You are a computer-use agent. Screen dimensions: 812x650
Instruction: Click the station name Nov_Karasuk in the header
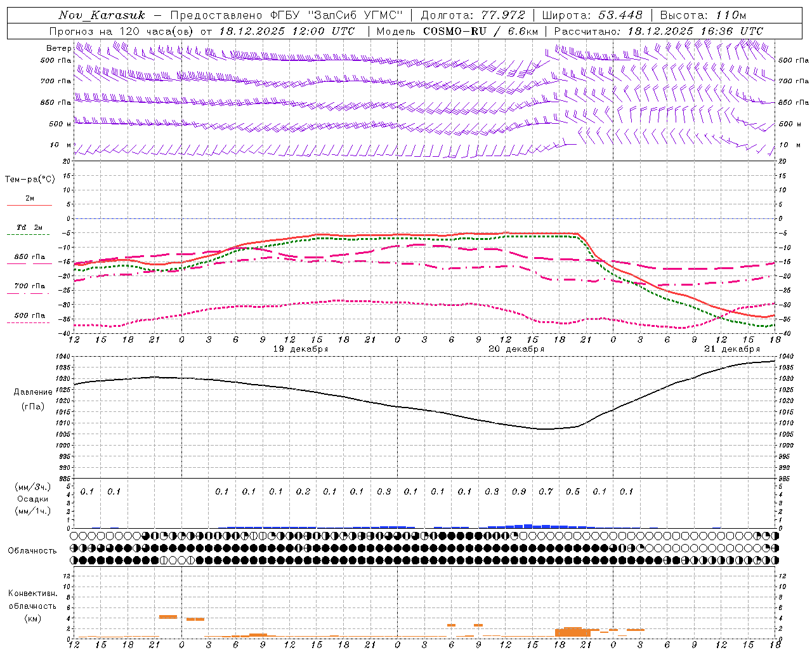[101, 15]
